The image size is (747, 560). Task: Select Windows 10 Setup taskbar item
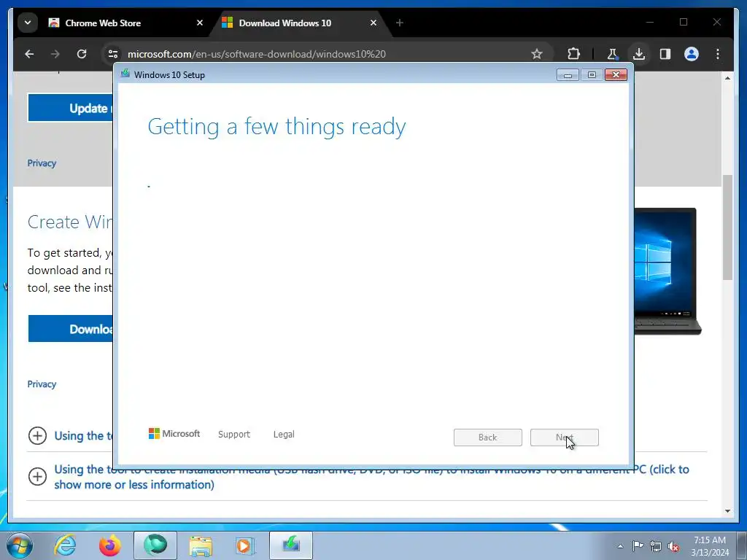pos(291,545)
